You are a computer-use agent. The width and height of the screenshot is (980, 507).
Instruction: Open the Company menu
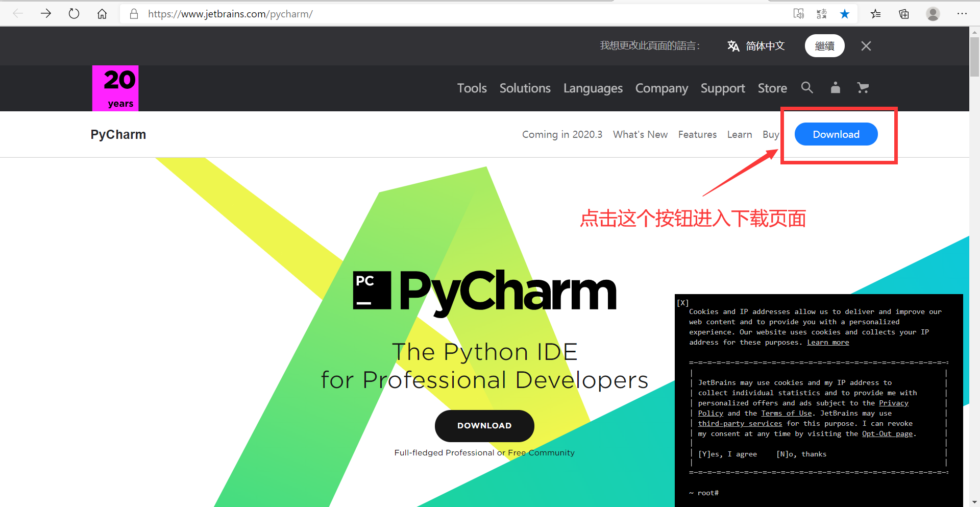coord(661,88)
